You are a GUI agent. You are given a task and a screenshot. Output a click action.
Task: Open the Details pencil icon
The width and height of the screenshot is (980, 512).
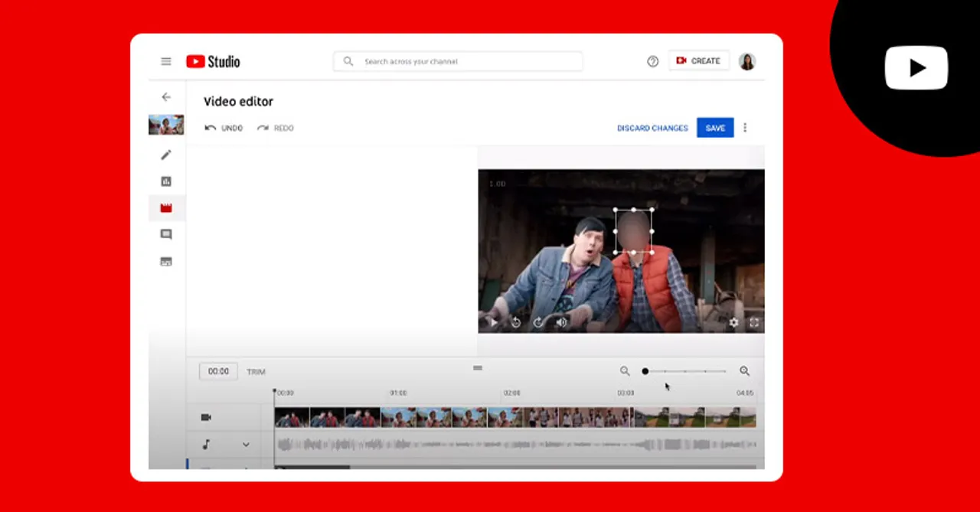click(x=166, y=155)
